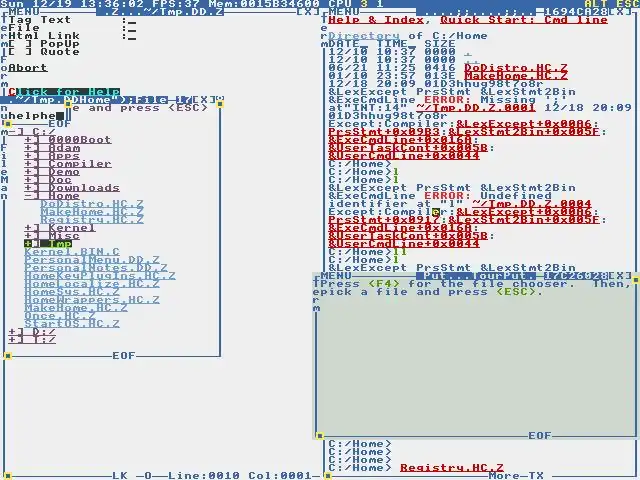Screen dimensions: 640x480
Task: Open the ~/Tmp.DD.Z.0001 error link
Action: pos(476,108)
